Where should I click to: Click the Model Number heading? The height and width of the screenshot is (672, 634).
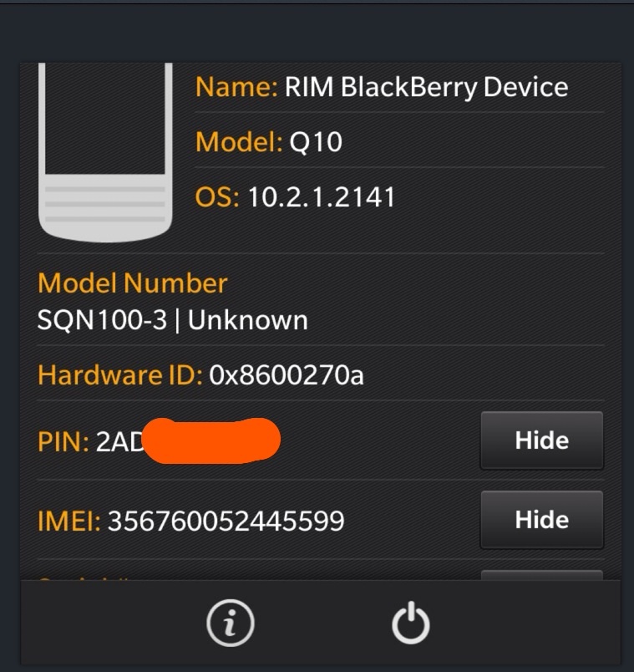132,283
